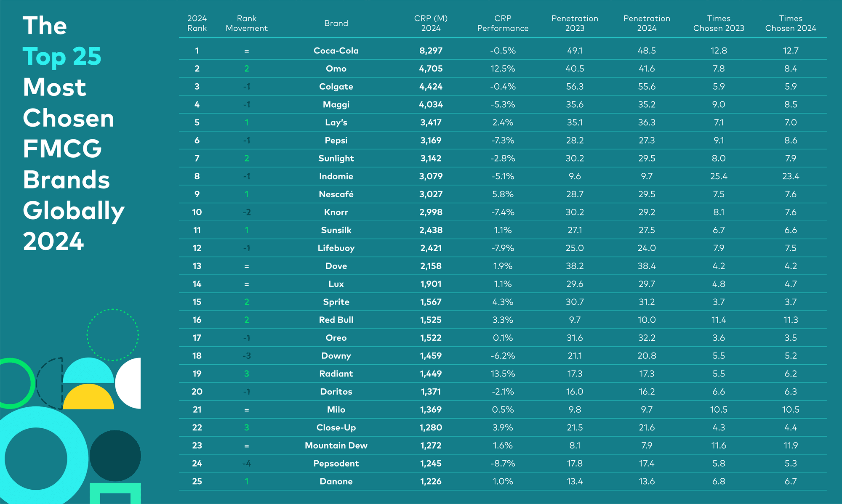842x504 pixels.
Task: Select the Coca-Cola brand name
Action: [336, 50]
